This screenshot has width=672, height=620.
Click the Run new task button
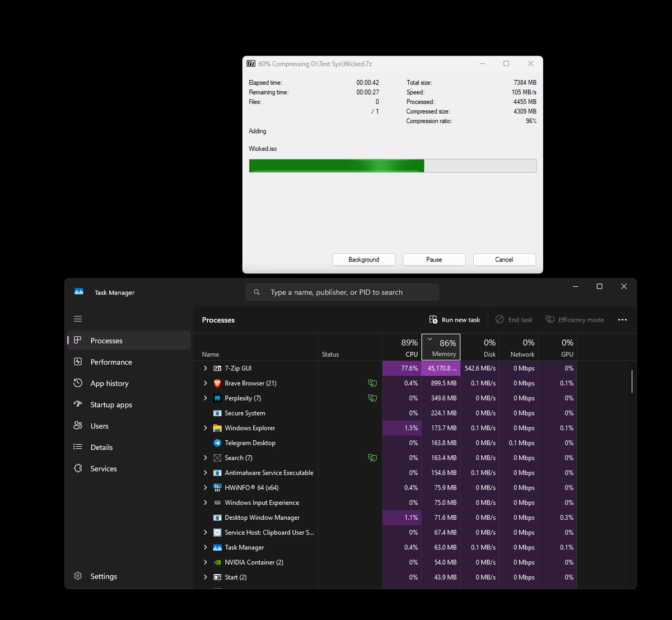coord(455,320)
